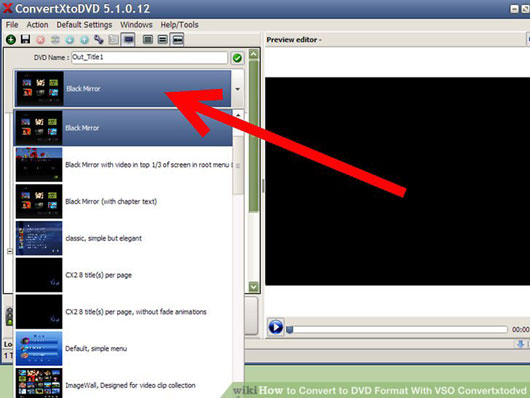Choose Black Mirror with video in top 1/3
This screenshot has height=398, width=530.
[x=123, y=165]
